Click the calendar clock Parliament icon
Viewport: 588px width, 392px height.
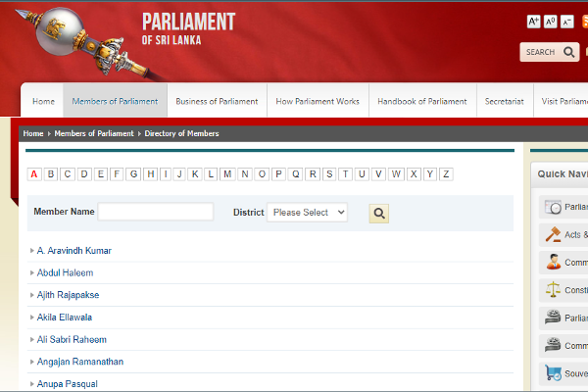pos(553,207)
